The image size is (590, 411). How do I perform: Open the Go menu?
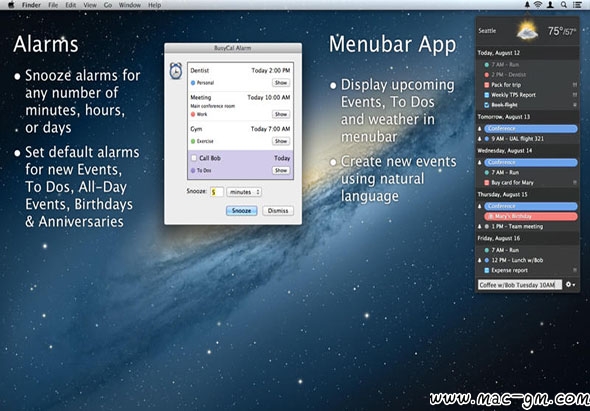[108, 5]
